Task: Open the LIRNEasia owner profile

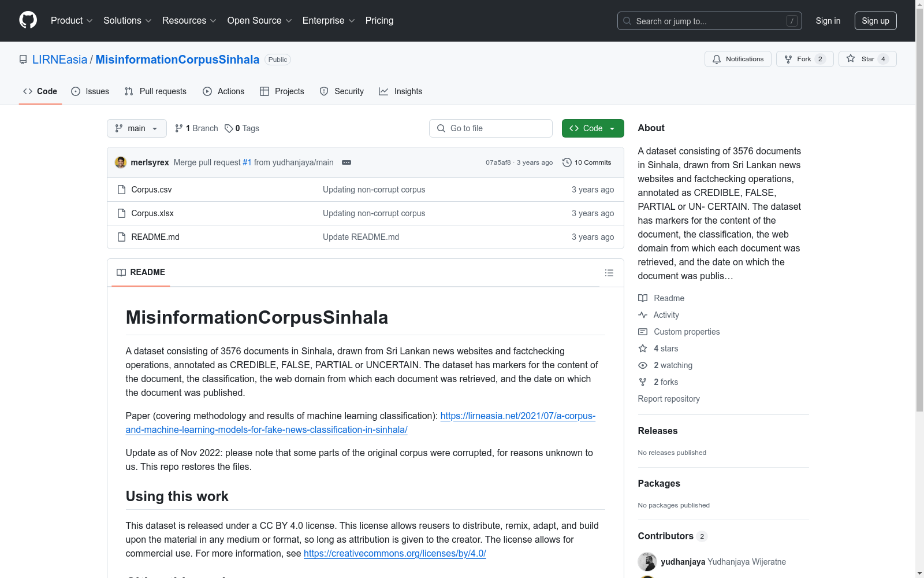Action: coord(59,60)
